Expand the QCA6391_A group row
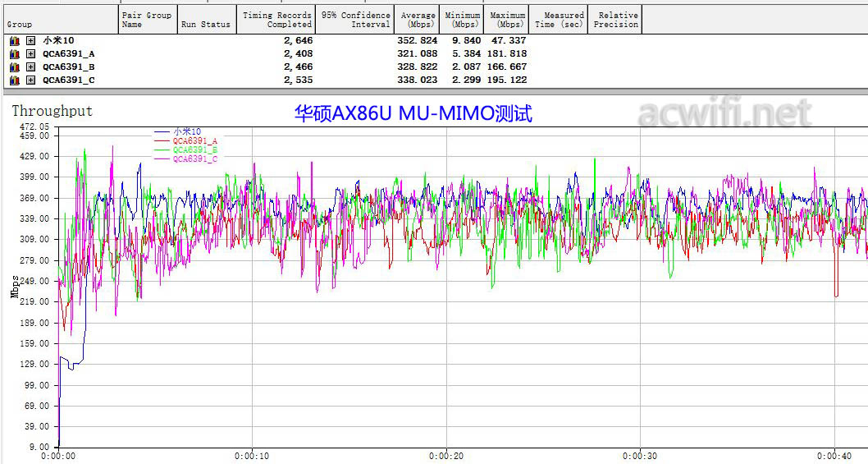The width and height of the screenshot is (868, 464). [31, 53]
